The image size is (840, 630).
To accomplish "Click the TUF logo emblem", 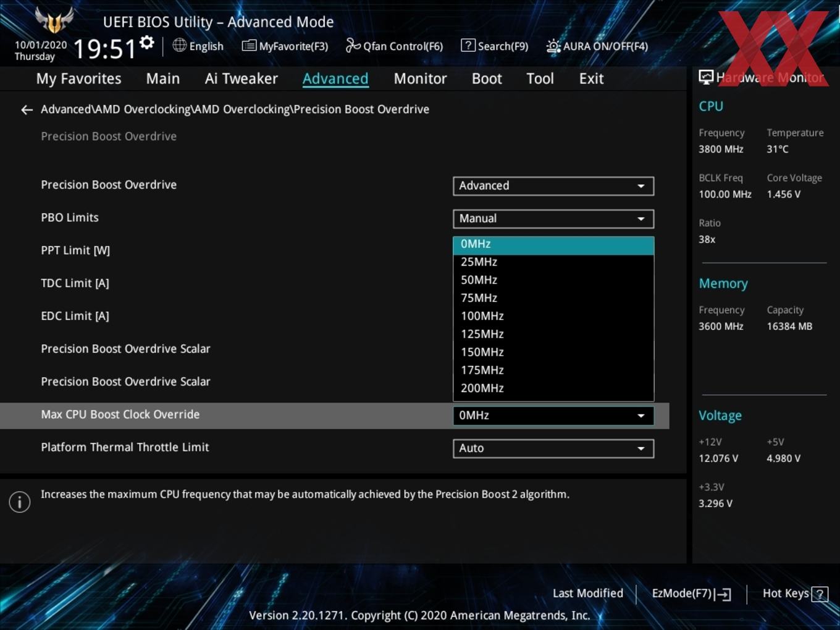I will (54, 20).
